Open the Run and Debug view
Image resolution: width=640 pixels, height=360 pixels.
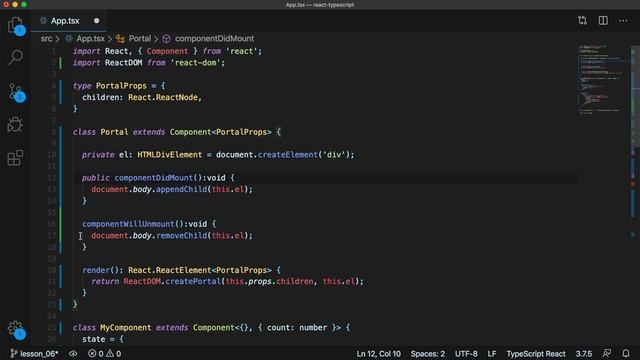coord(15,124)
